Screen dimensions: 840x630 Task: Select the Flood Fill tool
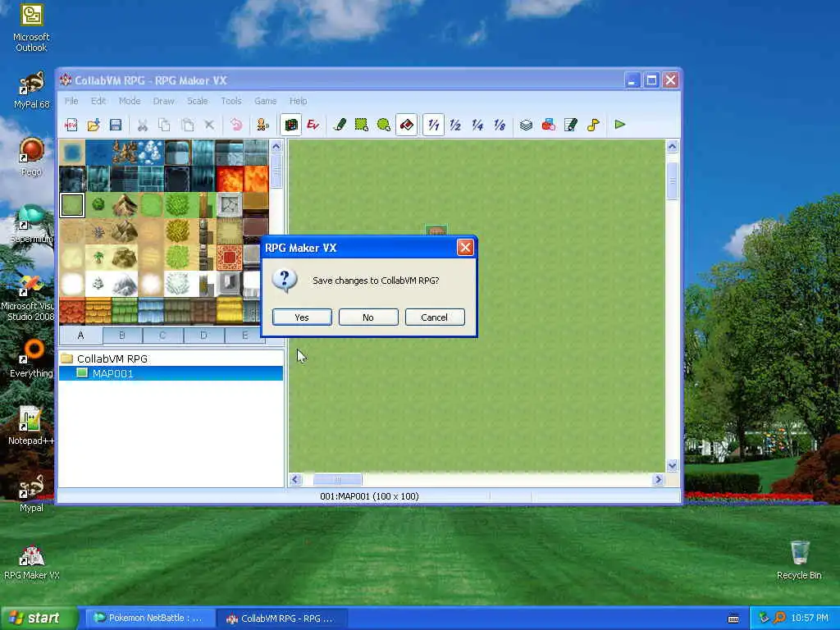407,125
